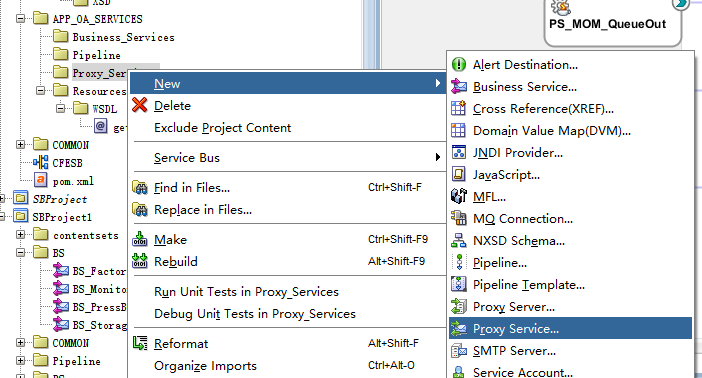This screenshot has height=378, width=702.
Task: Expand the contentsets folder
Action: click(x=21, y=234)
